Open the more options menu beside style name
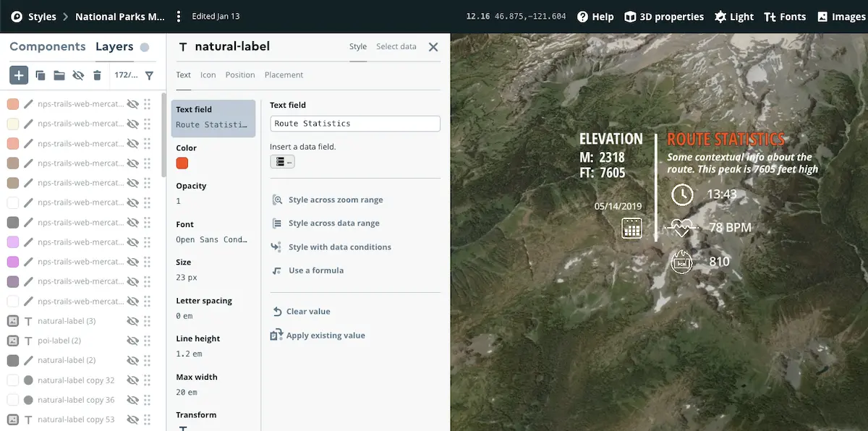The width and height of the screenshot is (868, 431). [x=179, y=17]
